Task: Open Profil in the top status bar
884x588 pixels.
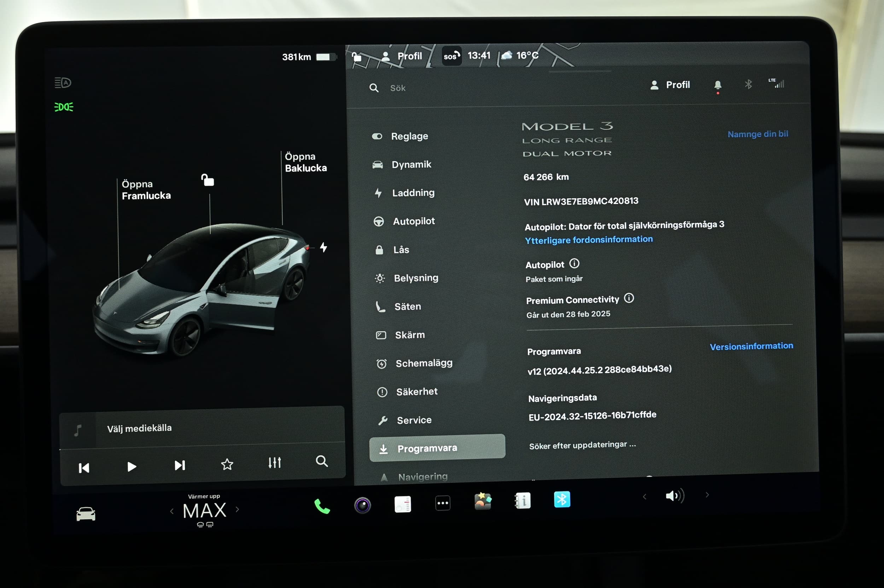Action: (401, 56)
